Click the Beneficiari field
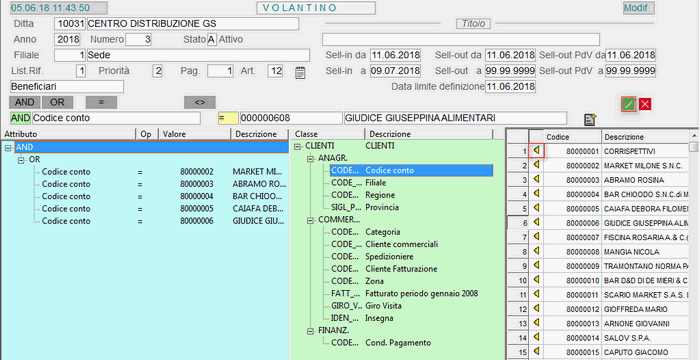Viewport: 700px width, 360px height. 67,87
